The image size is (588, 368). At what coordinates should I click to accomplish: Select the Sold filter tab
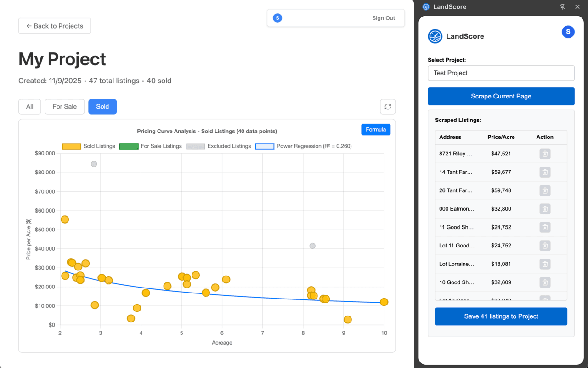[x=102, y=107]
